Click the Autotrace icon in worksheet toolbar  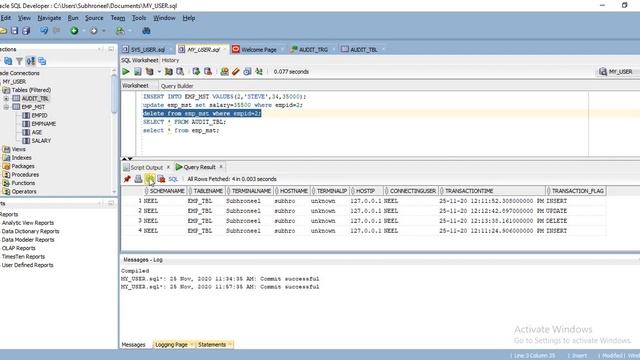click(x=168, y=72)
